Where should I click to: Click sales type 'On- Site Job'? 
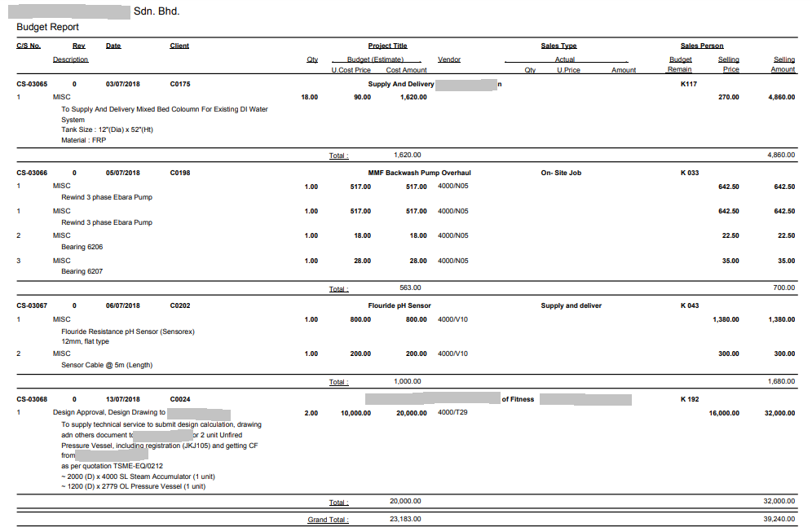point(561,173)
